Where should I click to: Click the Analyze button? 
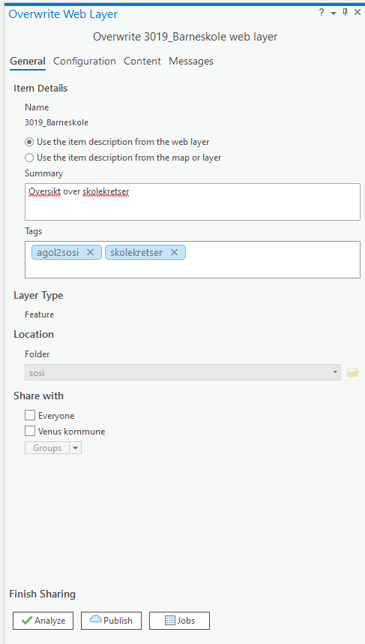(43, 621)
